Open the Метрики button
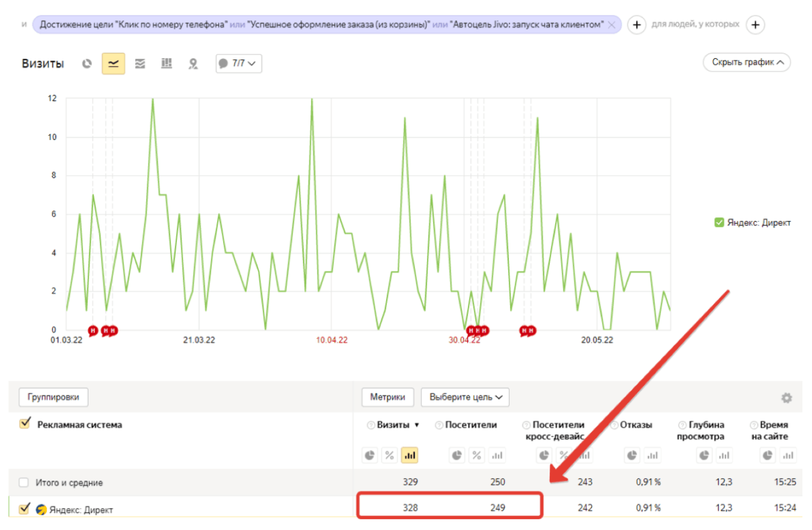Screen dimensions: 812x530 click(x=388, y=397)
